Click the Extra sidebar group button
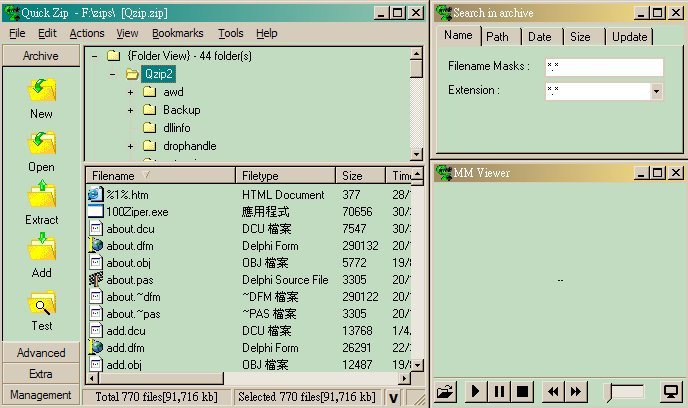 (x=41, y=374)
